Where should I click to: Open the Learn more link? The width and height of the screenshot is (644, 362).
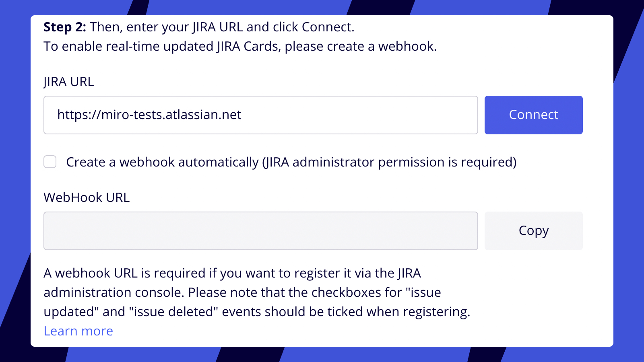pos(78,331)
